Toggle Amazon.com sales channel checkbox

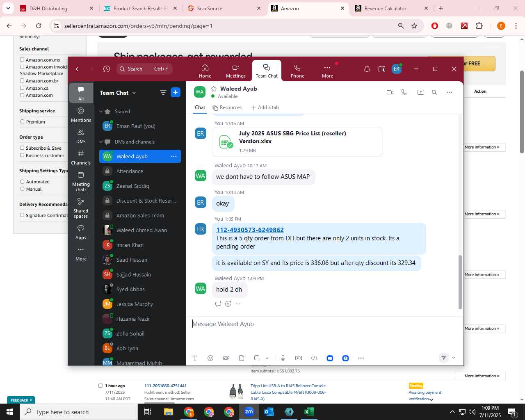point(22,95)
